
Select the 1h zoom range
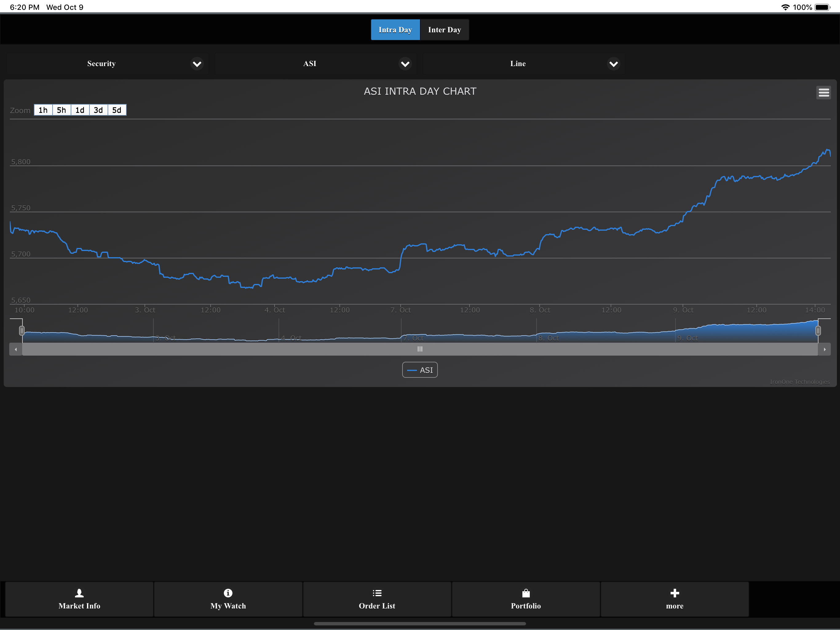pyautogui.click(x=43, y=110)
